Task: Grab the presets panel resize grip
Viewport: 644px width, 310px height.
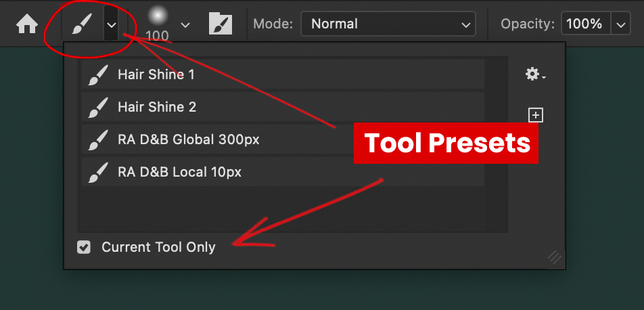Action: point(555,258)
